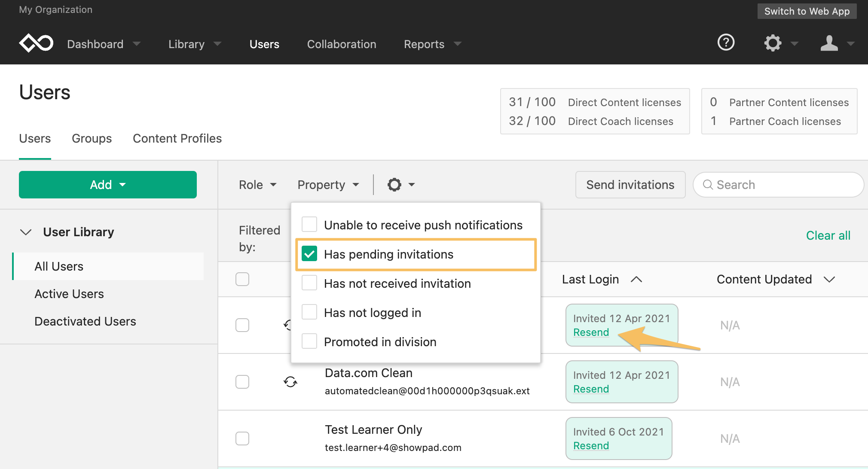
Task: Collapse the User Library section chevron
Action: coord(26,232)
